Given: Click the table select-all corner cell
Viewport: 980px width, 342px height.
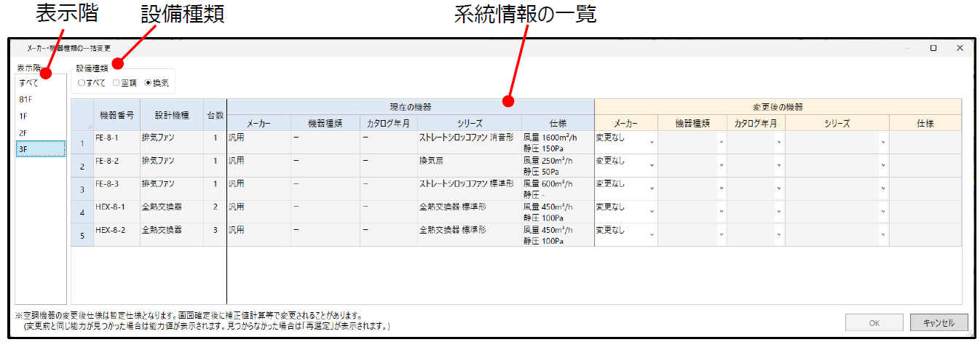Looking at the screenshot, I should coord(82,114).
